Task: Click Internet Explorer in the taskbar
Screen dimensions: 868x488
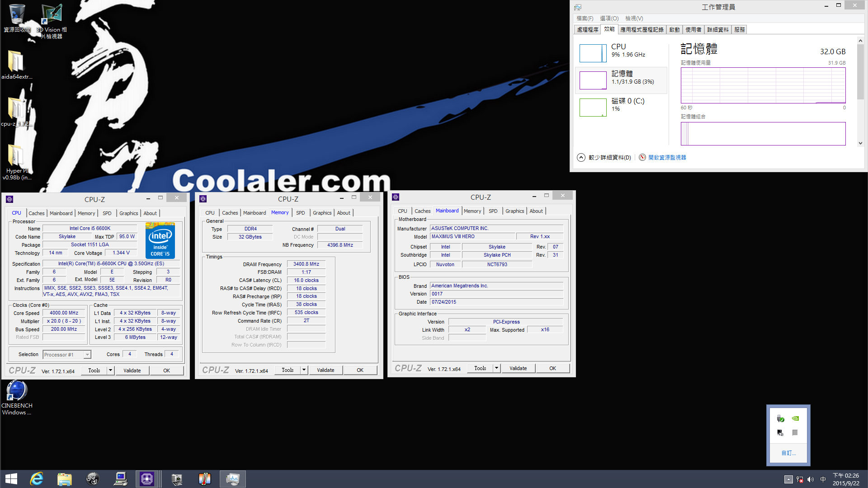Action: [x=36, y=479]
